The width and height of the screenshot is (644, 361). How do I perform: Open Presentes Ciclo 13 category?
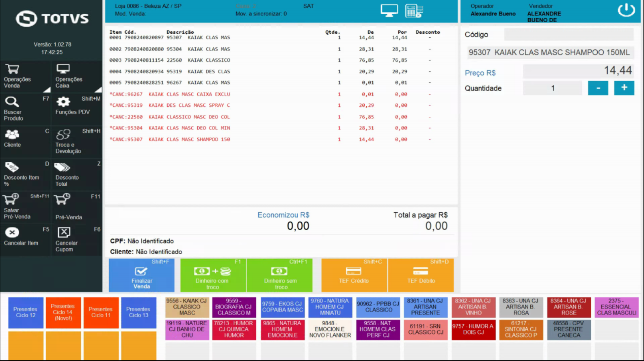[x=138, y=313]
